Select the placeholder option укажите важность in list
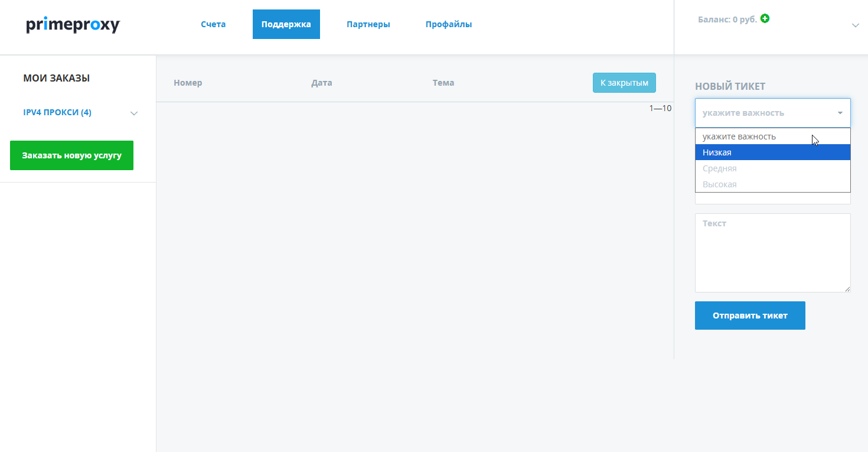 tap(773, 136)
